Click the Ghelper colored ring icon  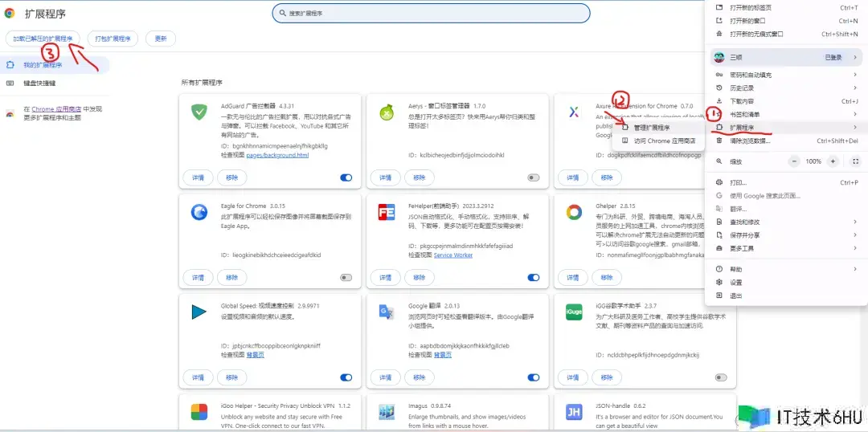pyautogui.click(x=574, y=212)
